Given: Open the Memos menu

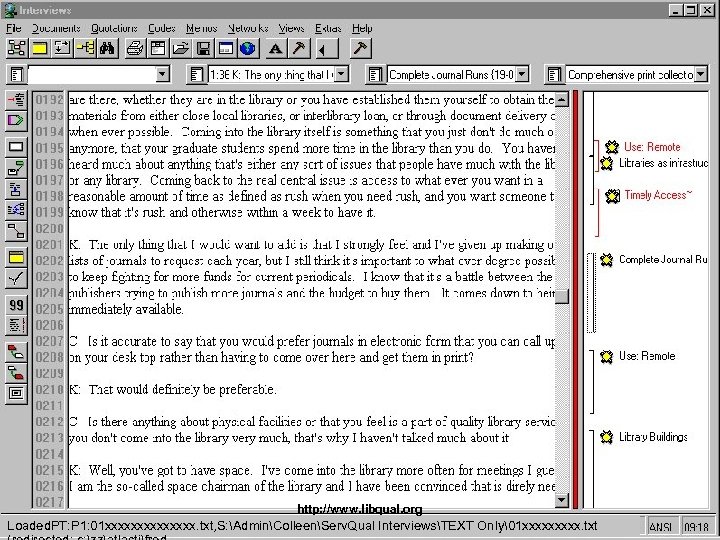Looking at the screenshot, I should pyautogui.click(x=202, y=28).
